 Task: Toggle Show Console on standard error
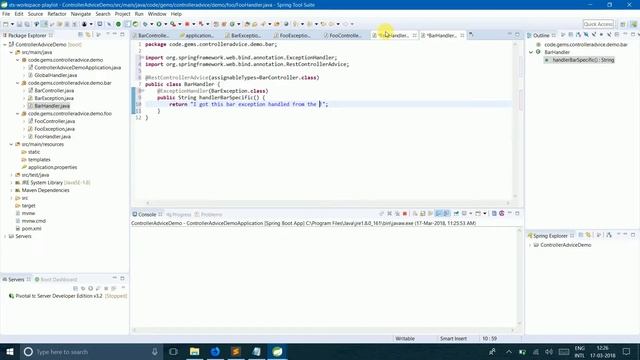pos(446,213)
